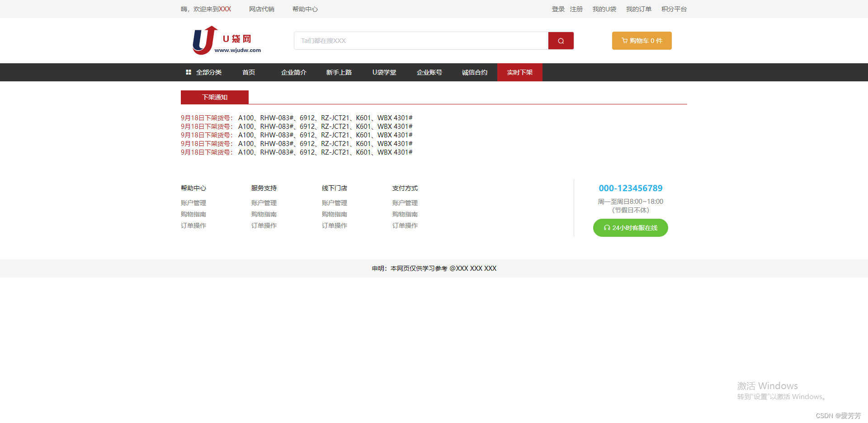Click the 注册 link in top bar
This screenshot has height=423, width=868.
[576, 9]
